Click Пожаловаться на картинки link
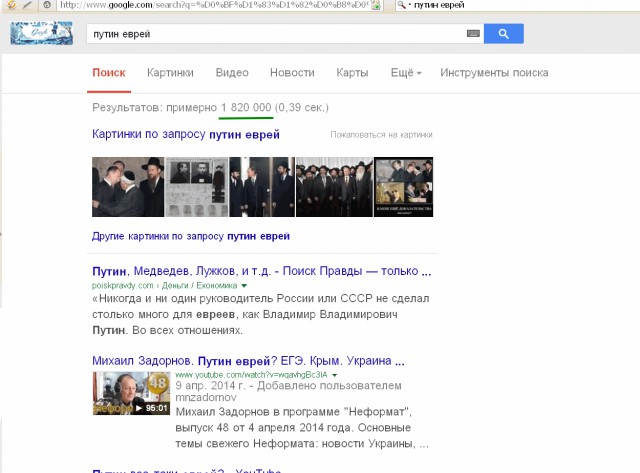 381,135
